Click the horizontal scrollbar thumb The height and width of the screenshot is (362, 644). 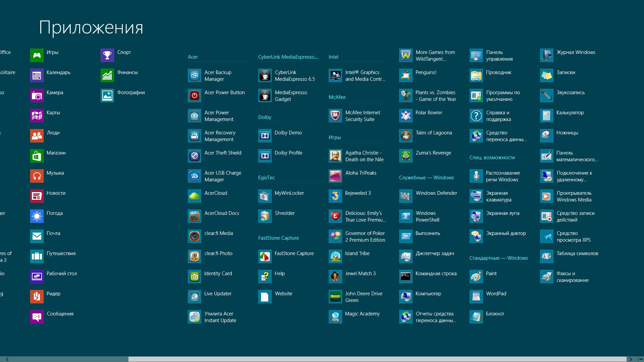coord(377,359)
